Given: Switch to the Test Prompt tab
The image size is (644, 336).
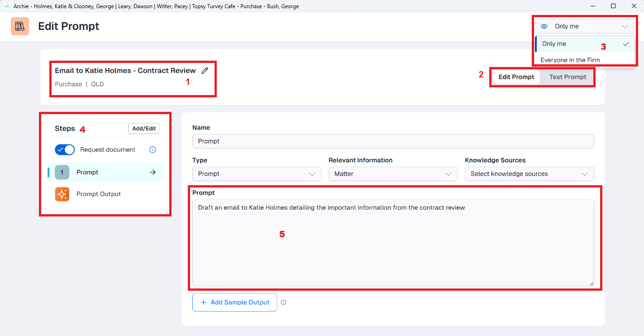Looking at the screenshot, I should 568,77.
